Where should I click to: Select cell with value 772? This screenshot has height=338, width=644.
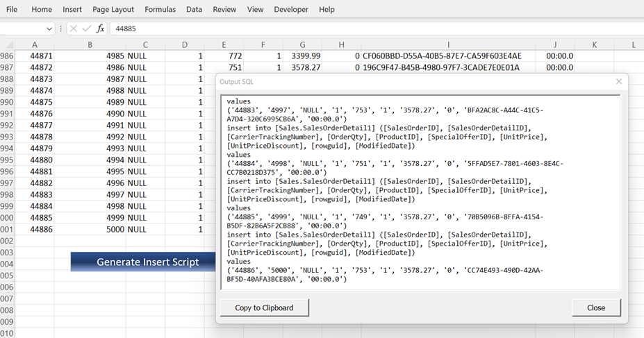224,56
